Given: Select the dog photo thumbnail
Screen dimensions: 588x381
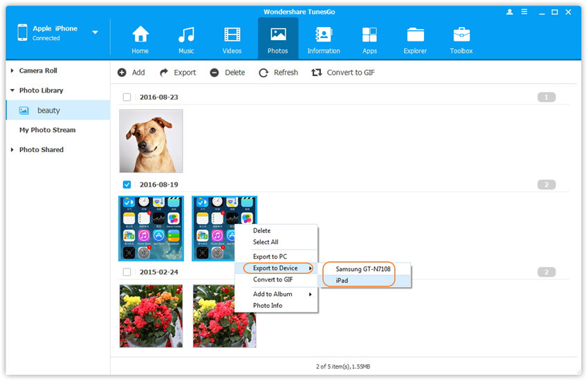Looking at the screenshot, I should click(x=151, y=141).
